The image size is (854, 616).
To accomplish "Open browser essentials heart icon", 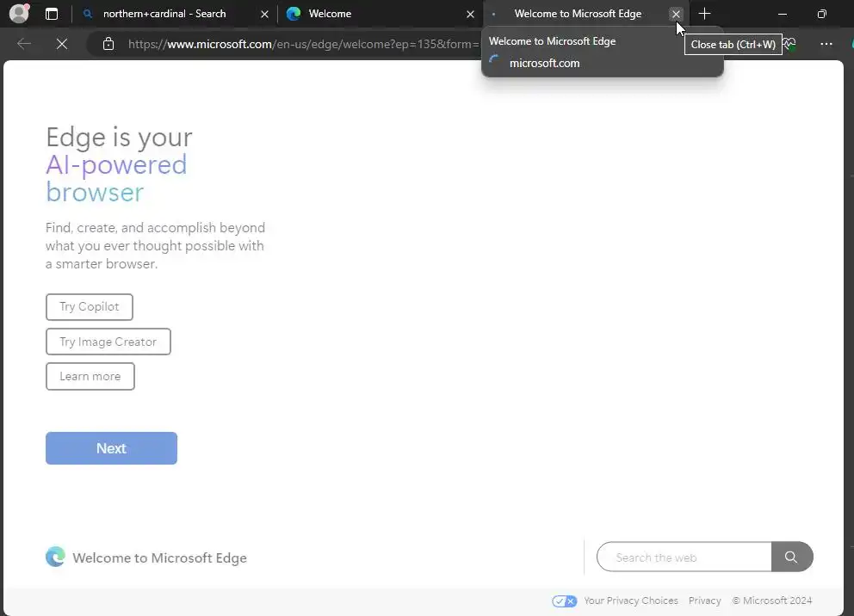I will pos(790,44).
